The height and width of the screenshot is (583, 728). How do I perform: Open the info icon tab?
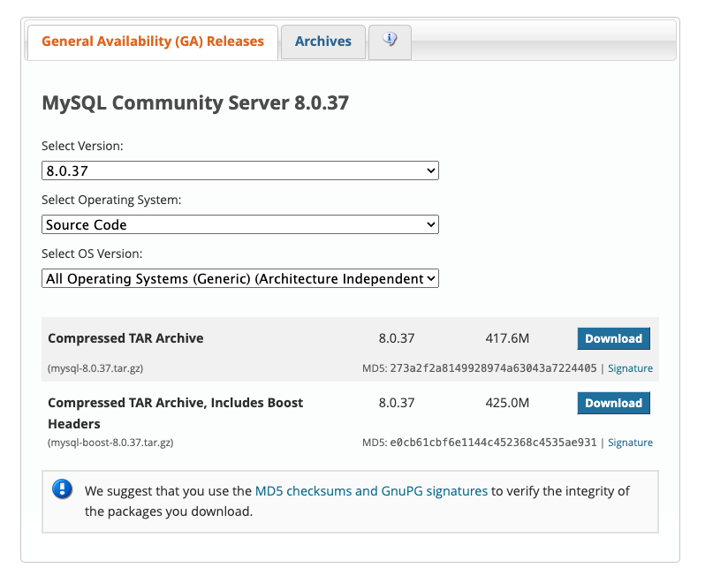click(390, 42)
